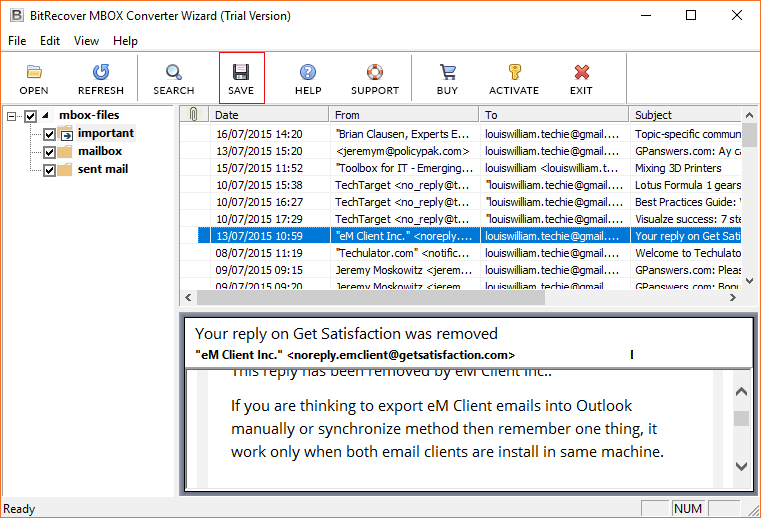
Task: Click the email list vertical scrollbar thumb
Action: (x=749, y=135)
